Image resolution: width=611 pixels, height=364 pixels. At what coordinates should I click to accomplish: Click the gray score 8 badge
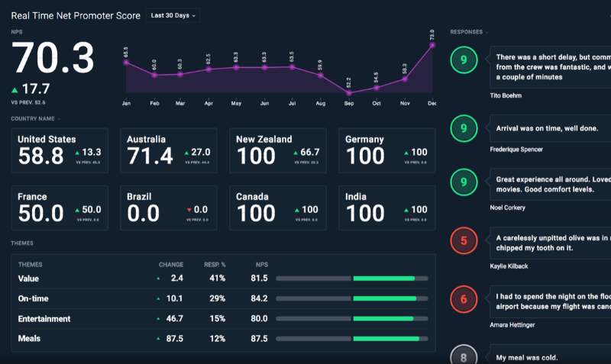[x=464, y=354]
